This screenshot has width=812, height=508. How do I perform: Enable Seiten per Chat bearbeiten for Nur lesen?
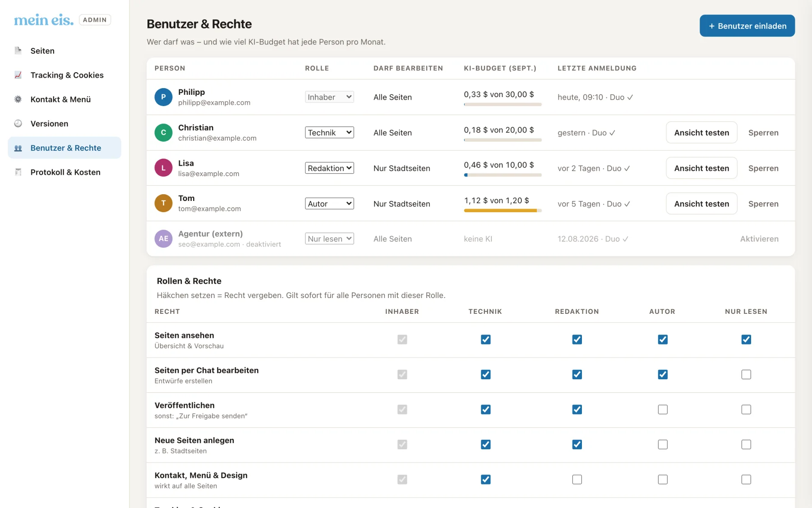click(746, 374)
